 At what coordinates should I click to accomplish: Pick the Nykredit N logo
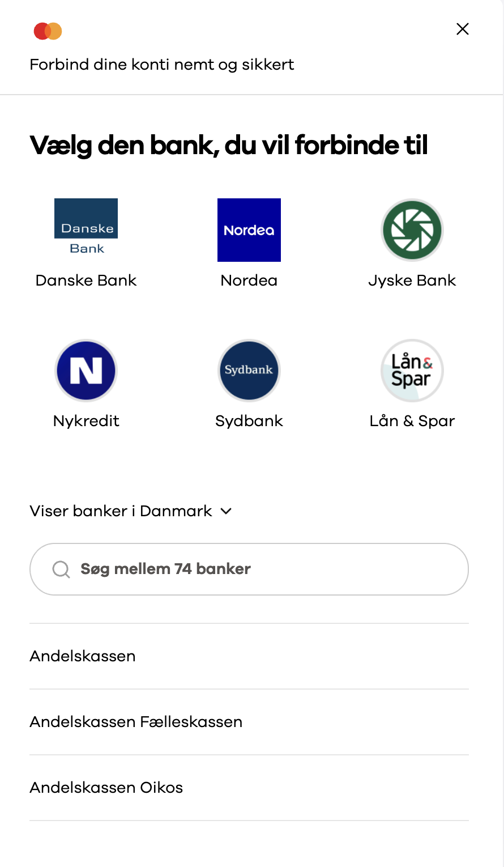(86, 370)
